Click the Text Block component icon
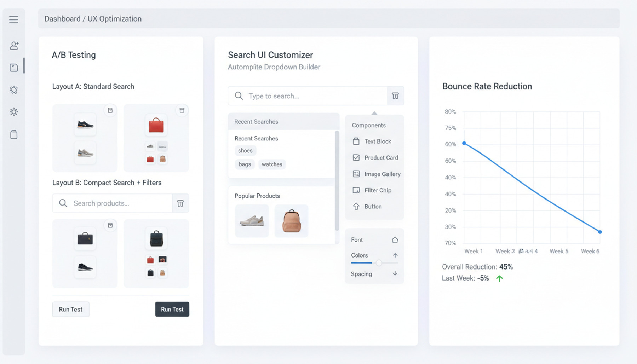 (x=356, y=141)
